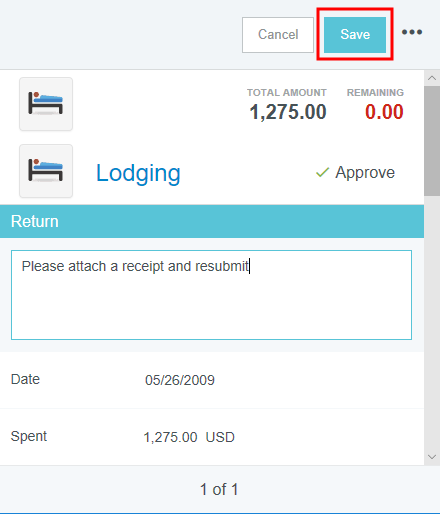This screenshot has height=514, width=440.
Task: Focus the return comment text box
Action: (211, 295)
